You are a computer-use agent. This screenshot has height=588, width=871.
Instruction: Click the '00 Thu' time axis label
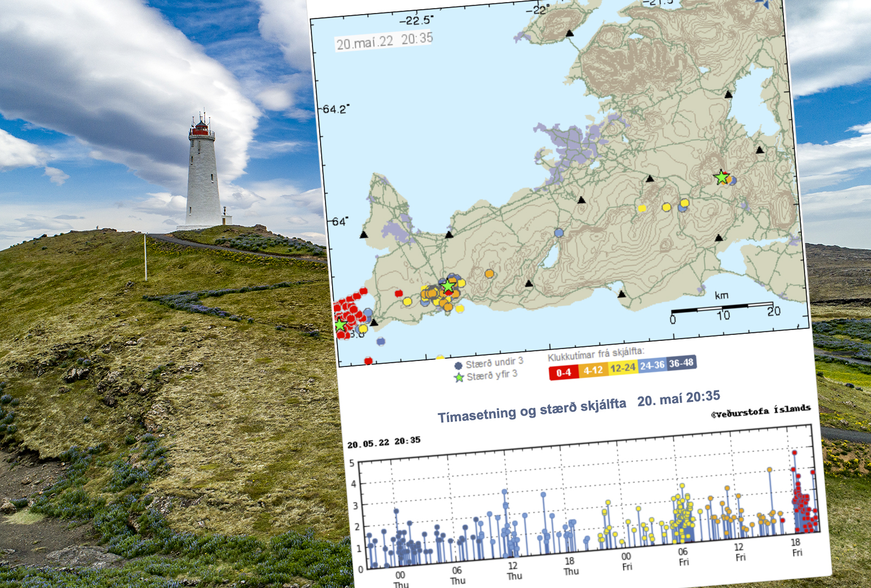click(401, 580)
